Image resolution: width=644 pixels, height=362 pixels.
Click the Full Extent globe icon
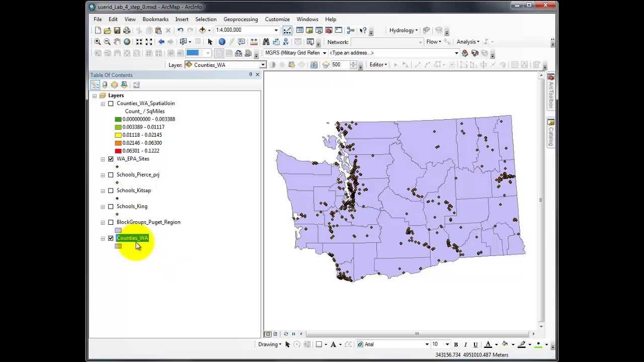pyautogui.click(x=127, y=42)
